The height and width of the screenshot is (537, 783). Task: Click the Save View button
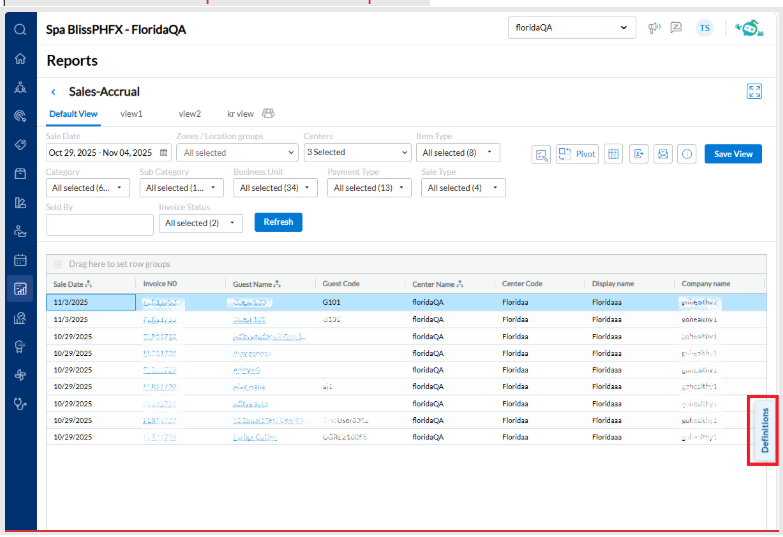tap(733, 154)
